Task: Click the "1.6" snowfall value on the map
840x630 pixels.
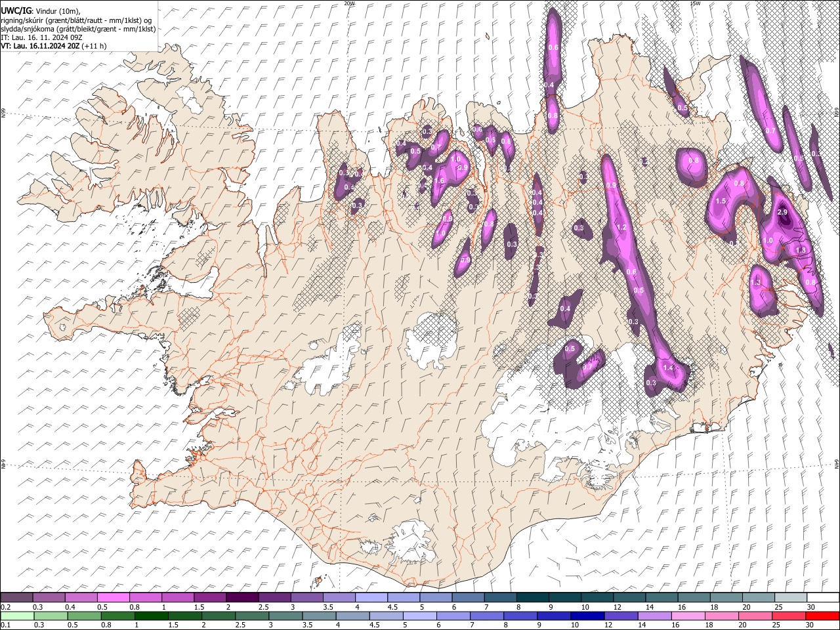Action: click(440, 180)
